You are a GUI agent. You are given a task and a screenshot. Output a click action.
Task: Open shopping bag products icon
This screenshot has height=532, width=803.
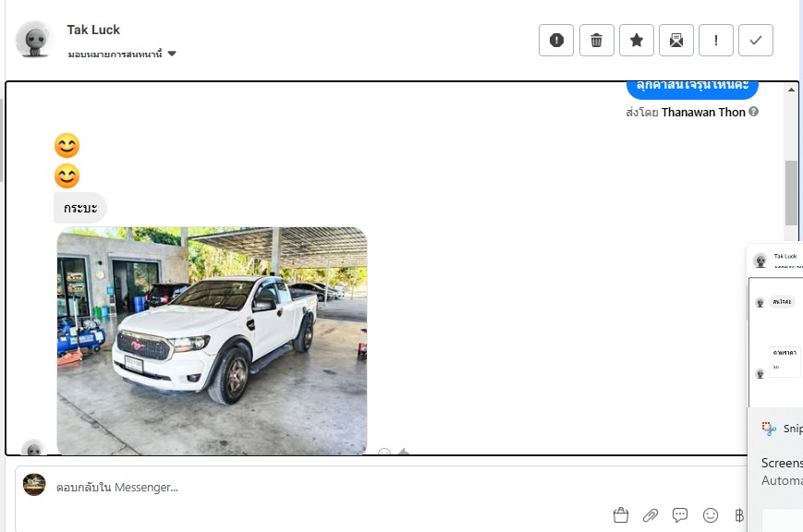pos(621,515)
